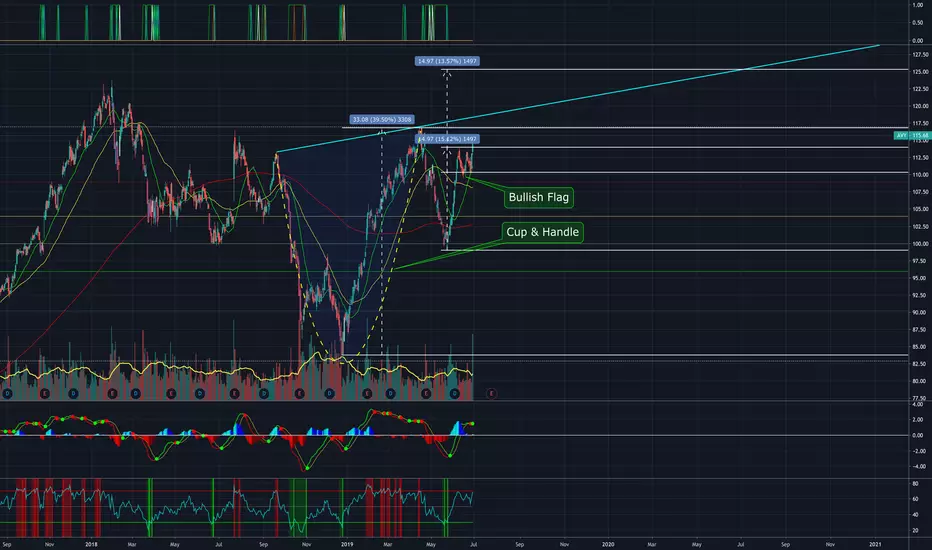Click the 2018 label on time axis
Viewport: 932px width, 550px height.
coord(91,544)
